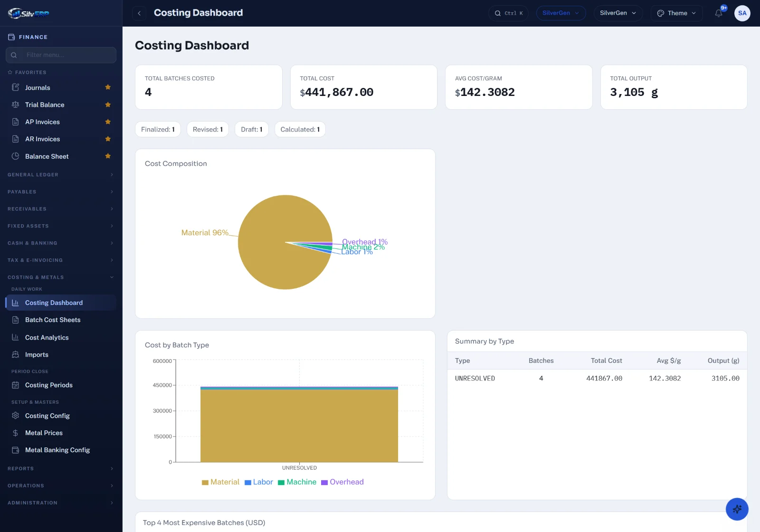Open Costing Periods
Viewport: 760px width, 532px height.
click(x=61, y=385)
